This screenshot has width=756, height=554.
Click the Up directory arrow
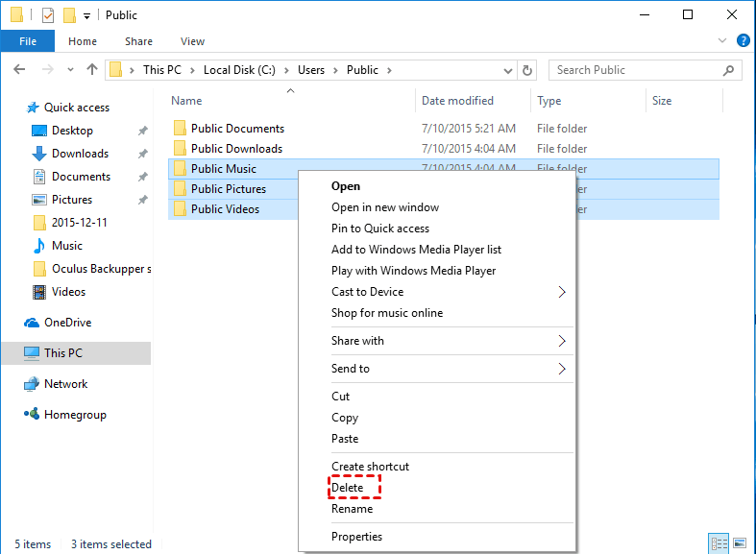click(92, 69)
